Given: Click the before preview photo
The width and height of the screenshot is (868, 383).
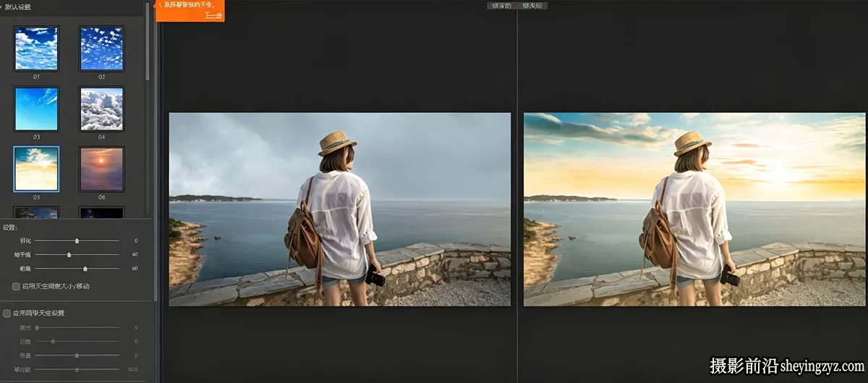Looking at the screenshot, I should (340, 209).
